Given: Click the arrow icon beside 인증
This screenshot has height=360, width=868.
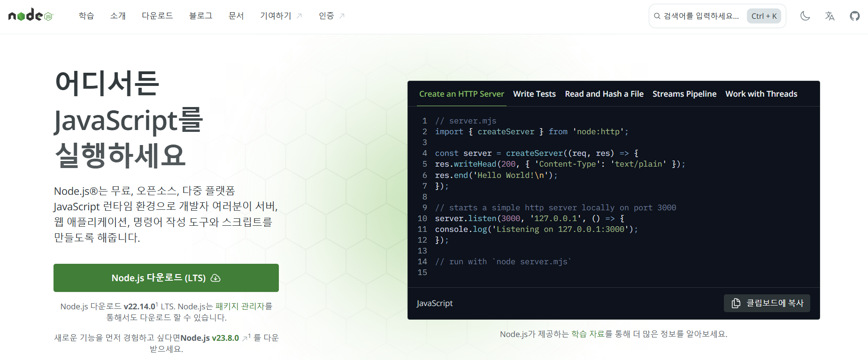Looking at the screenshot, I should coord(342,16).
